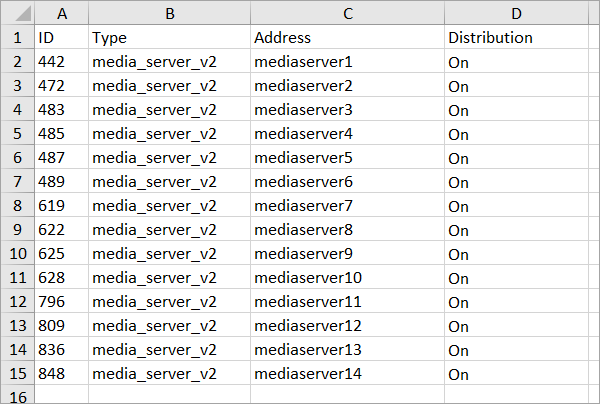600x404 pixels.
Task: Select column C header
Action: [347, 14]
